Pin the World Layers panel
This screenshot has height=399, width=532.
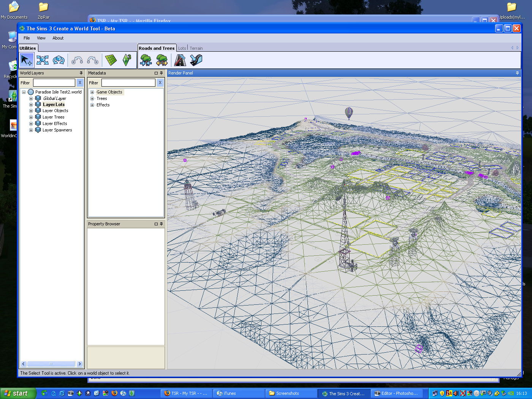81,73
